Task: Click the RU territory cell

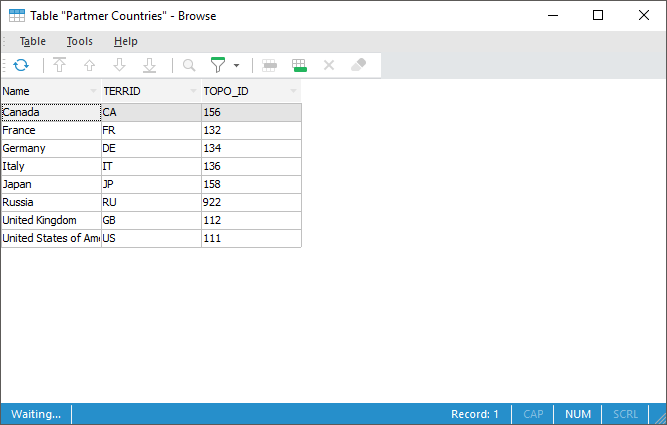Action: 151,202
